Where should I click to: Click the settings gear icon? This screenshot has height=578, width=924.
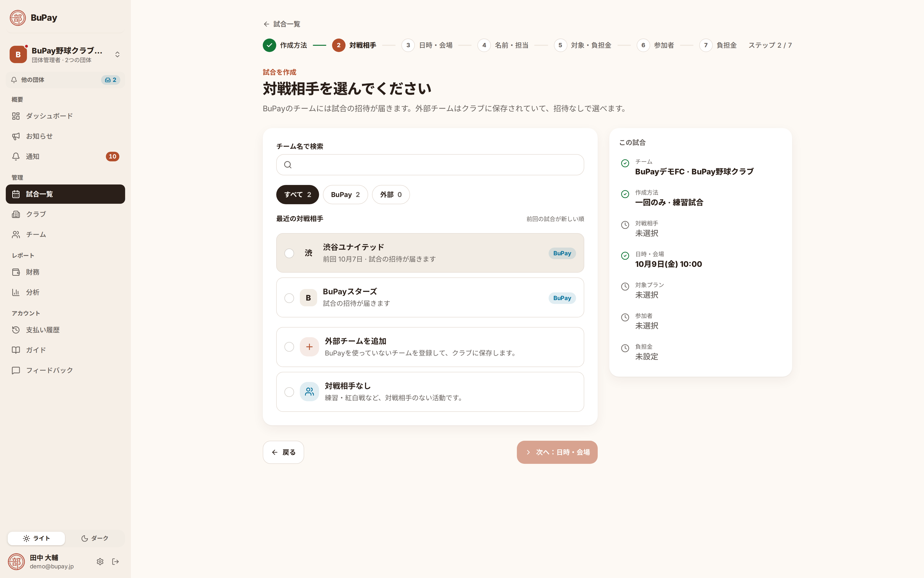point(100,562)
